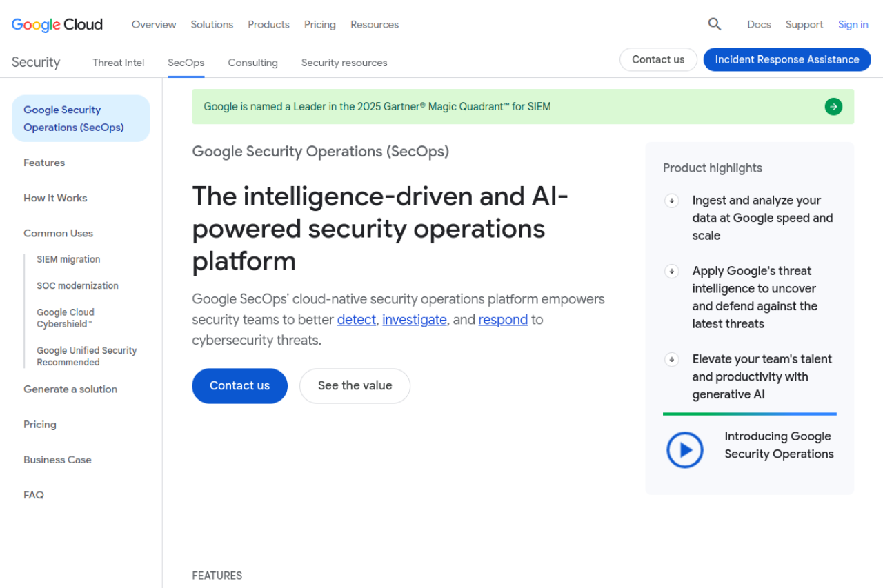Jump to How It Works section
The width and height of the screenshot is (883, 588).
pyautogui.click(x=55, y=198)
